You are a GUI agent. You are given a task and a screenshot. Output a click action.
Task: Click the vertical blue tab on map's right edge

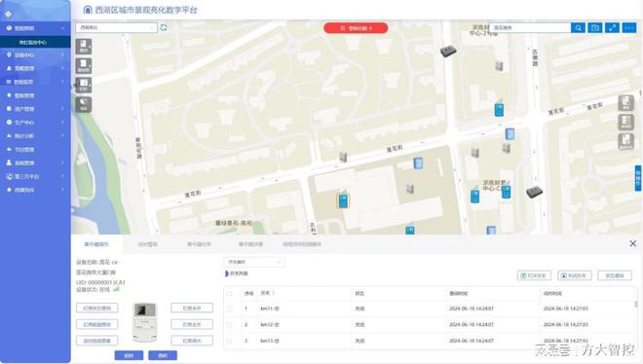[638, 178]
